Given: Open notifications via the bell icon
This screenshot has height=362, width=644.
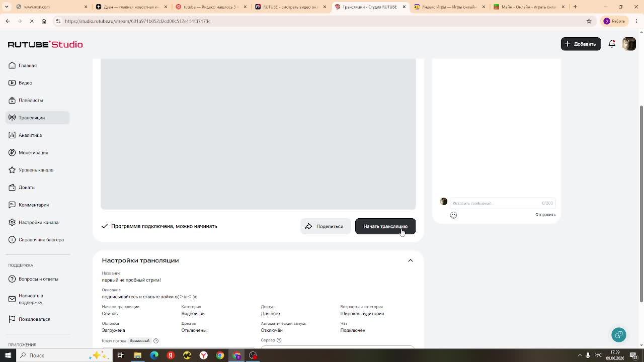Looking at the screenshot, I should click(612, 44).
